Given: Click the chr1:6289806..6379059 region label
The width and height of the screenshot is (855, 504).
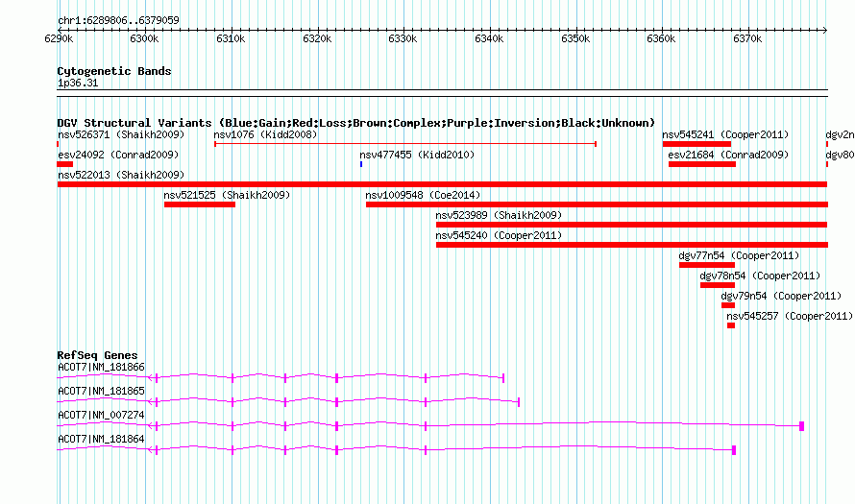Looking at the screenshot, I should click(x=118, y=20).
